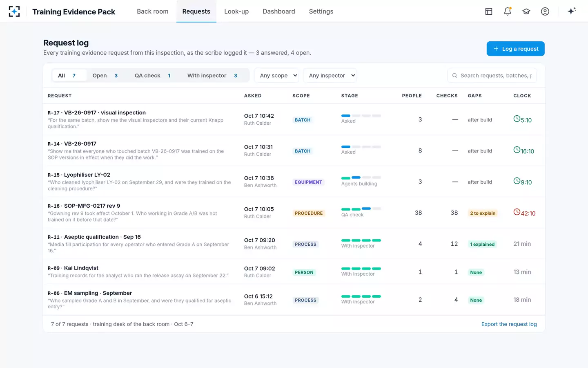This screenshot has width=588, height=368.
Task: Open request R-14 · VB-26-0917
Action: pos(72,144)
